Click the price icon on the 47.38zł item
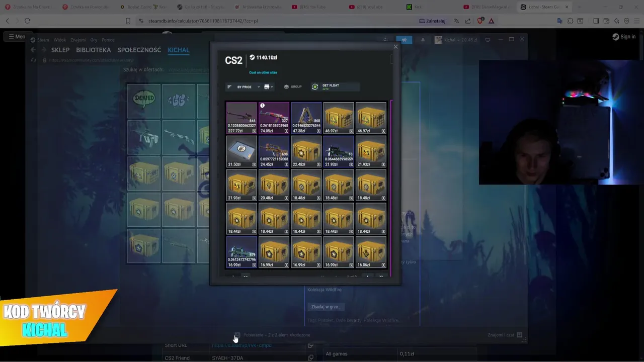Screen dimensions: 644x362 click(x=318, y=131)
